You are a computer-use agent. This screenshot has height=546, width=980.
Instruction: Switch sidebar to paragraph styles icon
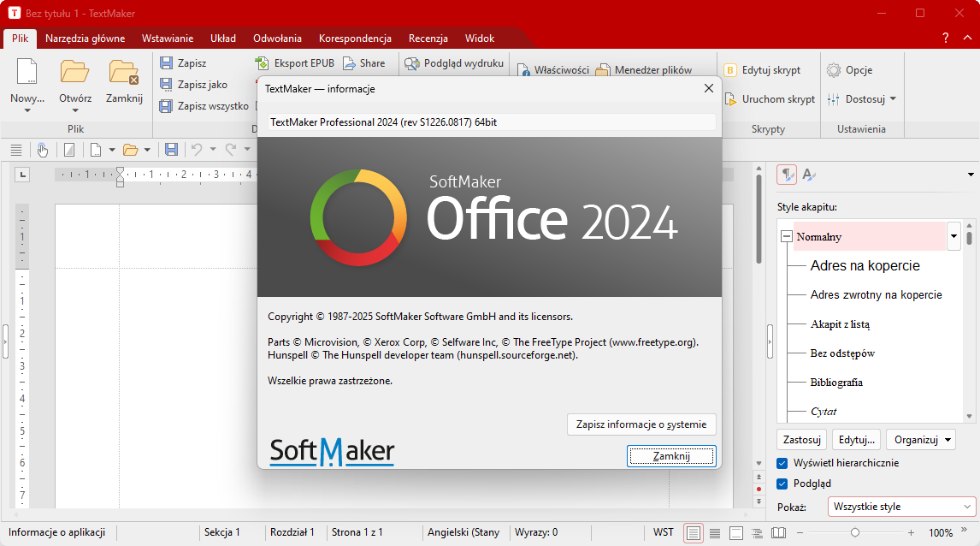pyautogui.click(x=787, y=175)
